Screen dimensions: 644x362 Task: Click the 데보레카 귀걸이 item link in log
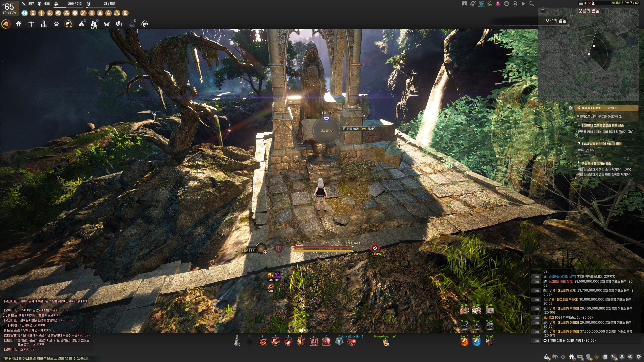(563, 331)
